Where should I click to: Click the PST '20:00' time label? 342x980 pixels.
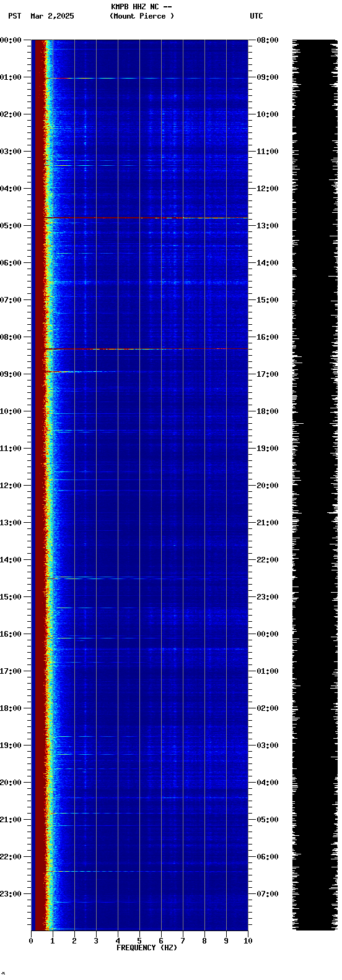click(11, 783)
